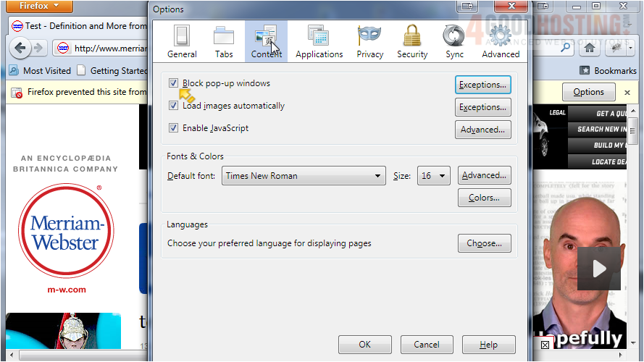
Task: Open the General options panel
Action: (x=182, y=41)
